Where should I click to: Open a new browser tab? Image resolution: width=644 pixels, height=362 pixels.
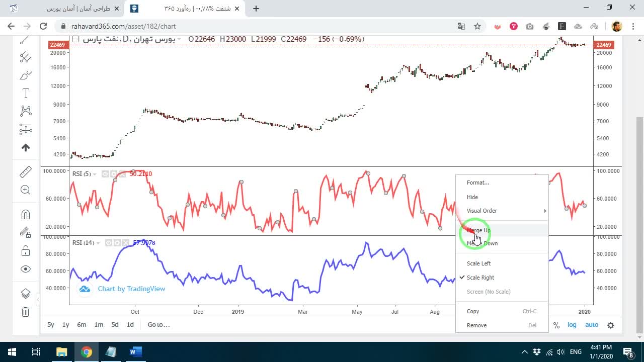[256, 9]
